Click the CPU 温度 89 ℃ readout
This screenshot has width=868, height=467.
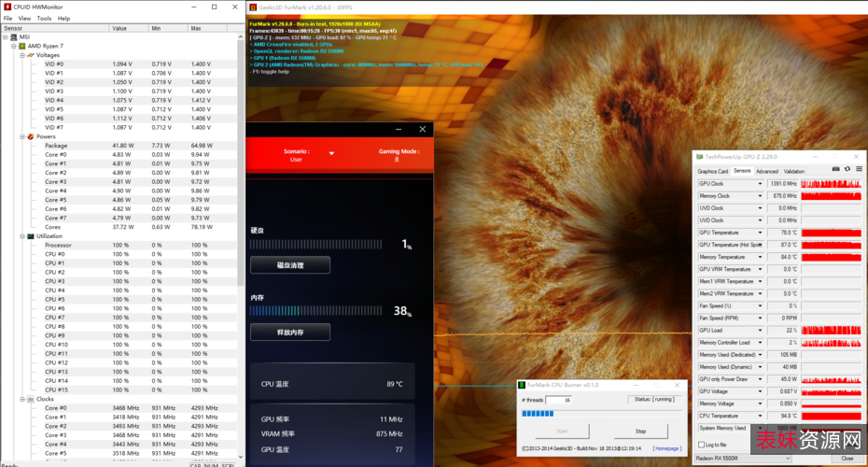pyautogui.click(x=332, y=384)
